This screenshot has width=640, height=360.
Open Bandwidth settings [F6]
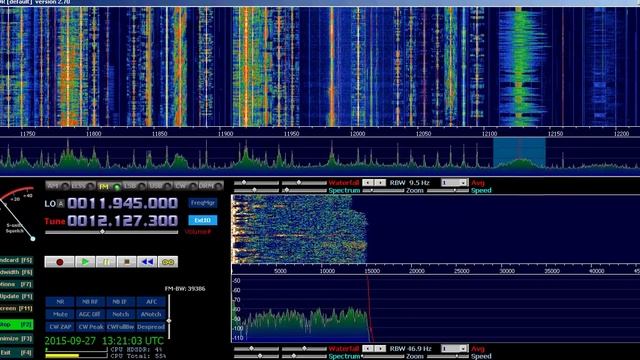click(x=16, y=272)
